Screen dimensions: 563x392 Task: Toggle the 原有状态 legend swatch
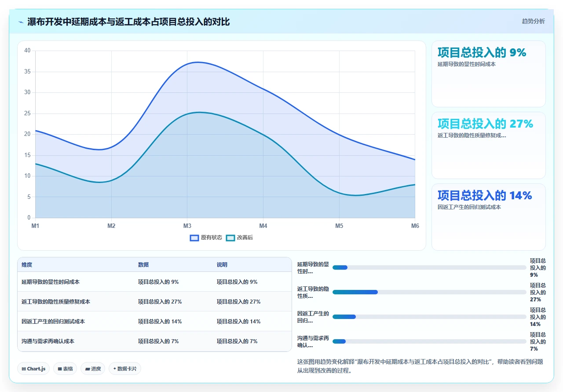click(194, 238)
